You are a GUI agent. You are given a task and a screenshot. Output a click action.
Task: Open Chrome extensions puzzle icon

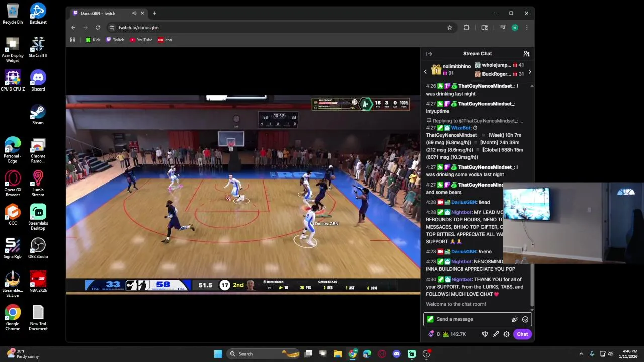(466, 28)
